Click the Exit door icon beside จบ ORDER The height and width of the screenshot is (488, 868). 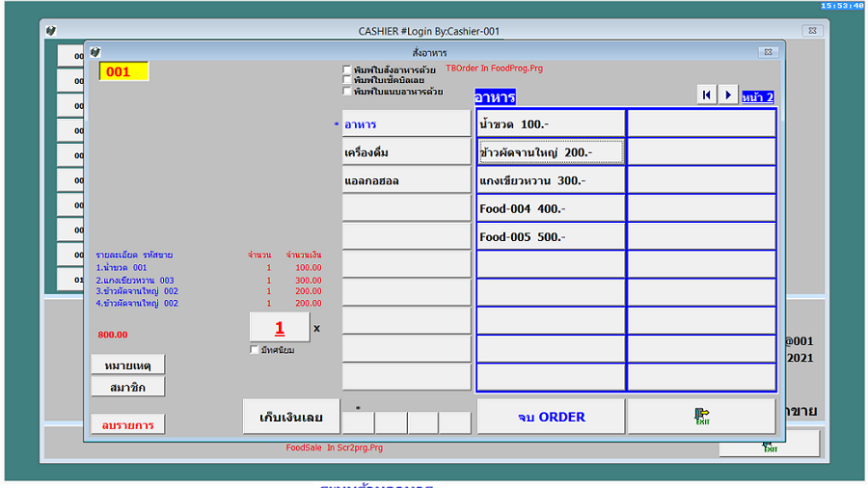pos(701,416)
